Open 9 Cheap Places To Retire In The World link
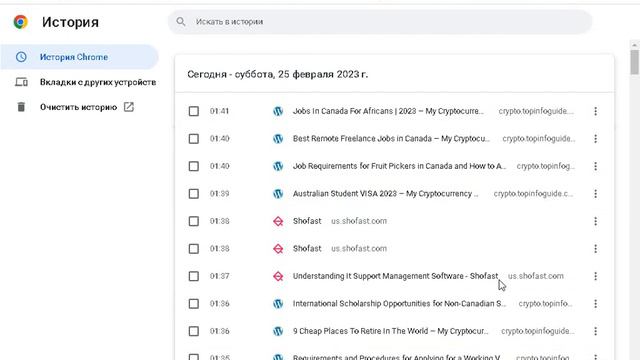Image resolution: width=640 pixels, height=360 pixels. (x=390, y=331)
